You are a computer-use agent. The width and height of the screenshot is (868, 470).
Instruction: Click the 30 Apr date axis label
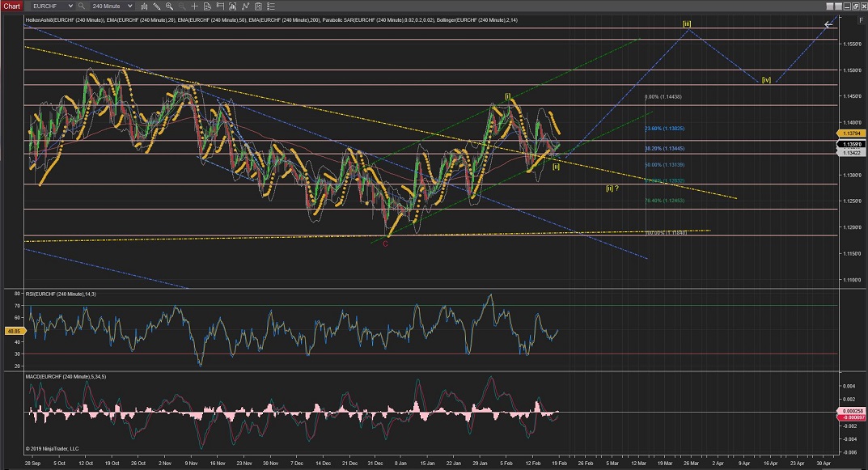pyautogui.click(x=824, y=463)
